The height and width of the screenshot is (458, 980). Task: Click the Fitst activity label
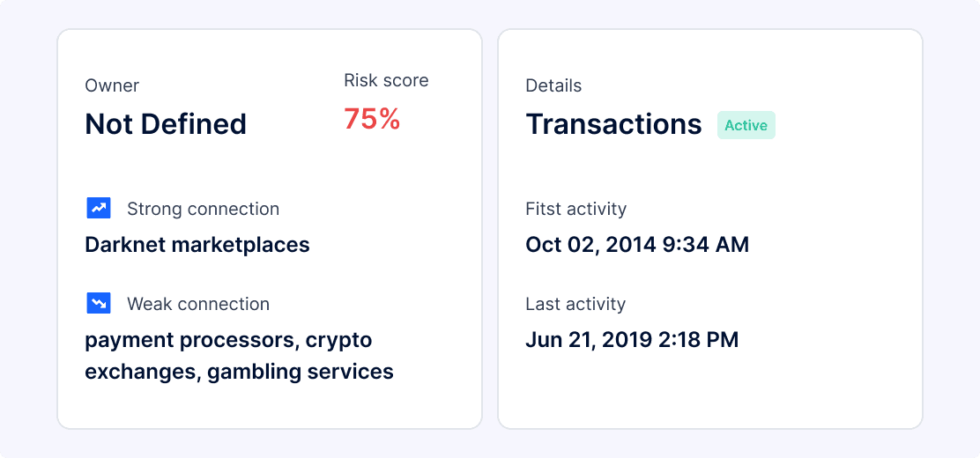click(575, 209)
